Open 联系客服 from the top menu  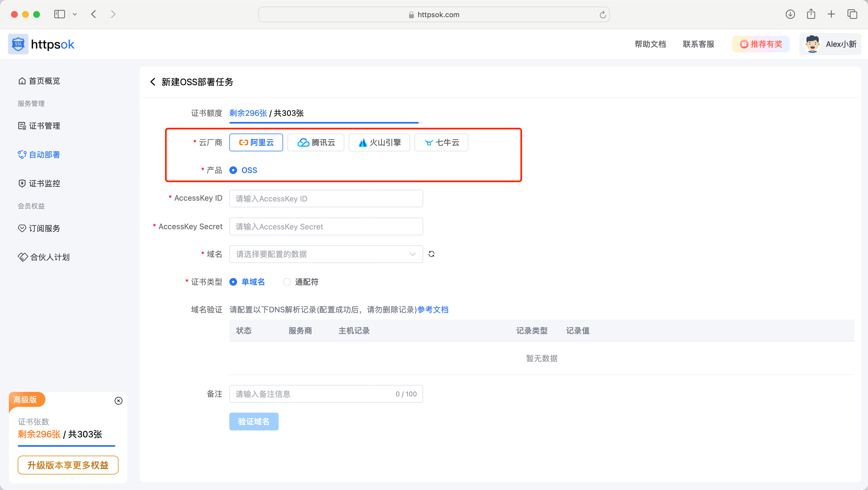pyautogui.click(x=698, y=44)
